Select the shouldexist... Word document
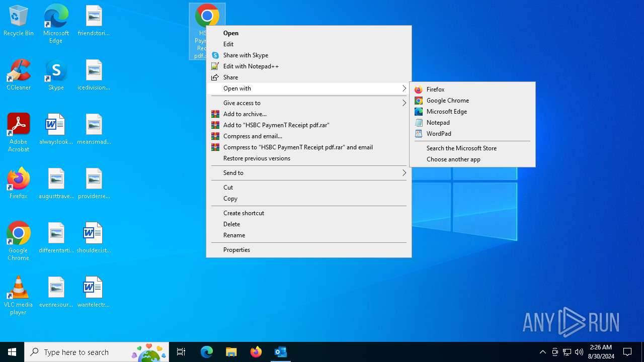 [x=94, y=238]
